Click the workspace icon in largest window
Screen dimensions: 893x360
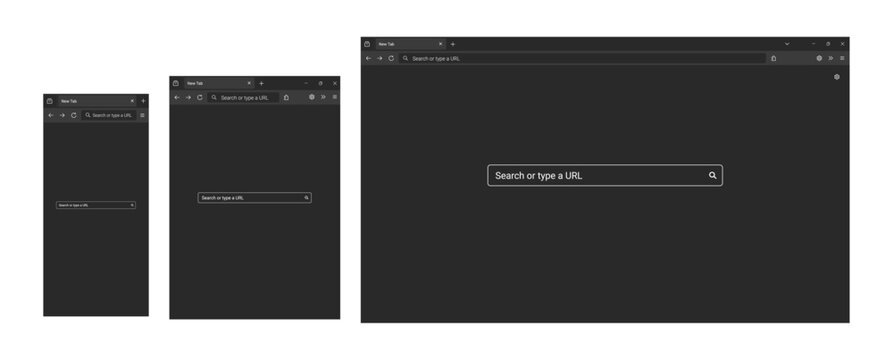pos(367,44)
